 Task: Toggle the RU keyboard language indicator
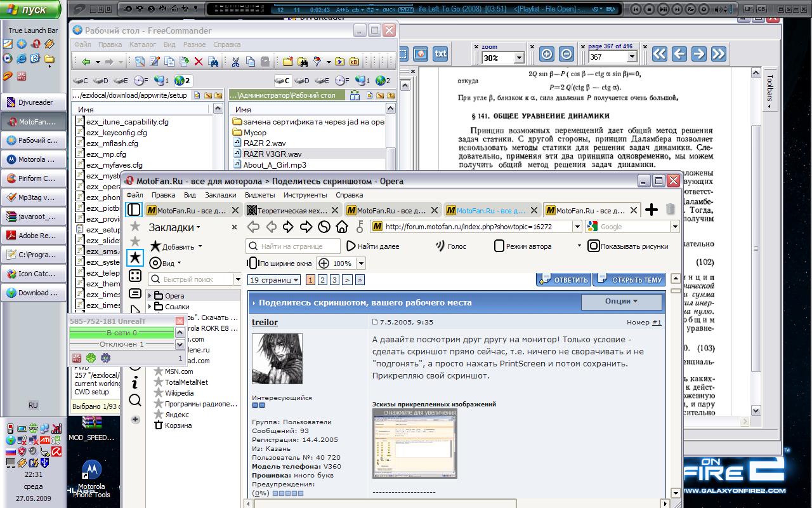coord(33,405)
